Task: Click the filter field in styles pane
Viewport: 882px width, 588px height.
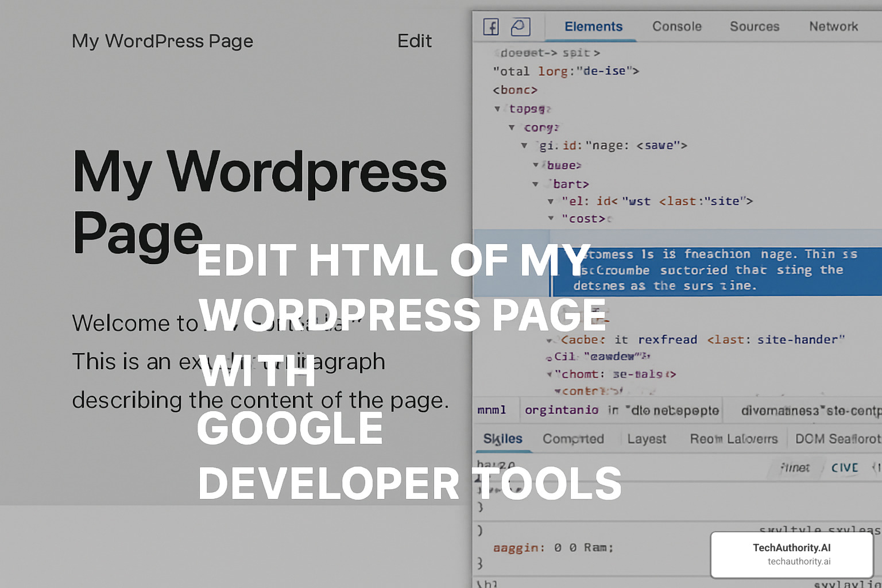Action: click(795, 468)
